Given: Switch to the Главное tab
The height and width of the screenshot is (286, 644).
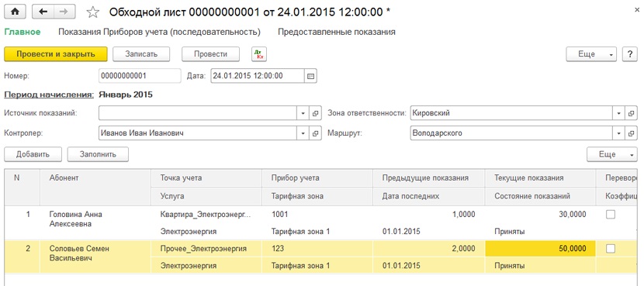Looking at the screenshot, I should [23, 32].
